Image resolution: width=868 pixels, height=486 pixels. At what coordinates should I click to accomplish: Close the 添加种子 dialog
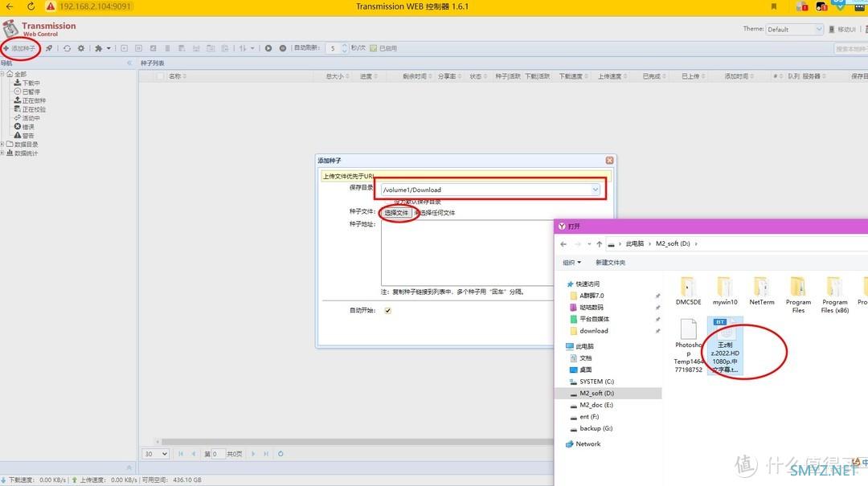pos(609,160)
